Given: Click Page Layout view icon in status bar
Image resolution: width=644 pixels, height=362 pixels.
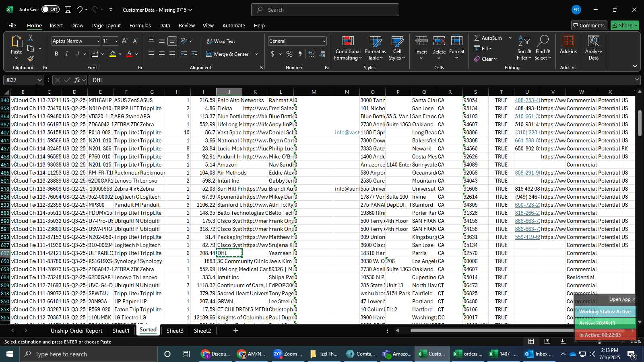Looking at the screenshot, I should coord(547,341).
